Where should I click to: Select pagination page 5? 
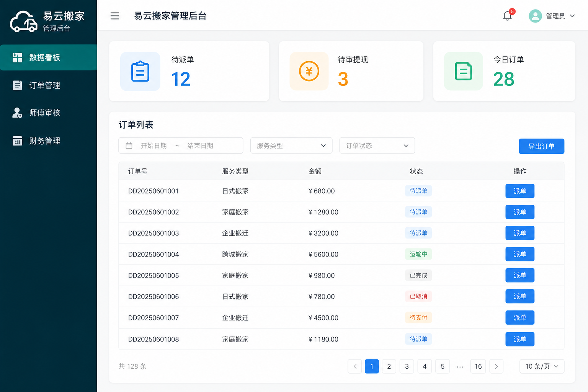(x=443, y=366)
